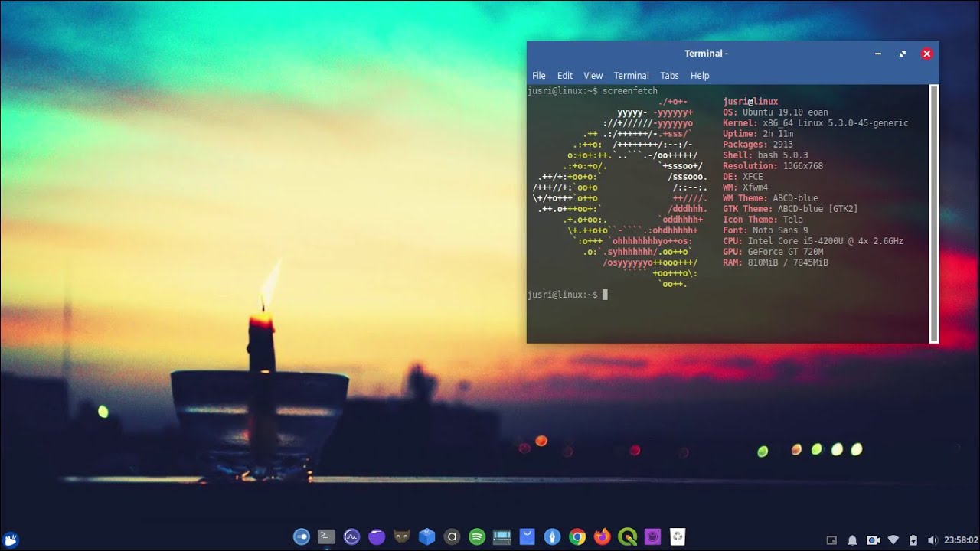Open the Trash icon in the dock
The width and height of the screenshot is (980, 551).
point(678,536)
